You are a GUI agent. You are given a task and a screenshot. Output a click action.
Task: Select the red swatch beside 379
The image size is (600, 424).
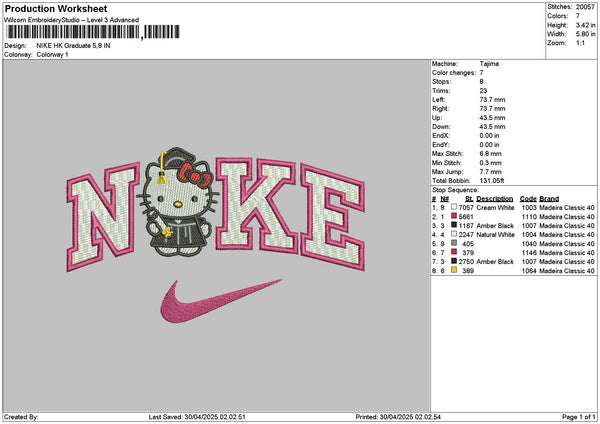[x=454, y=252]
